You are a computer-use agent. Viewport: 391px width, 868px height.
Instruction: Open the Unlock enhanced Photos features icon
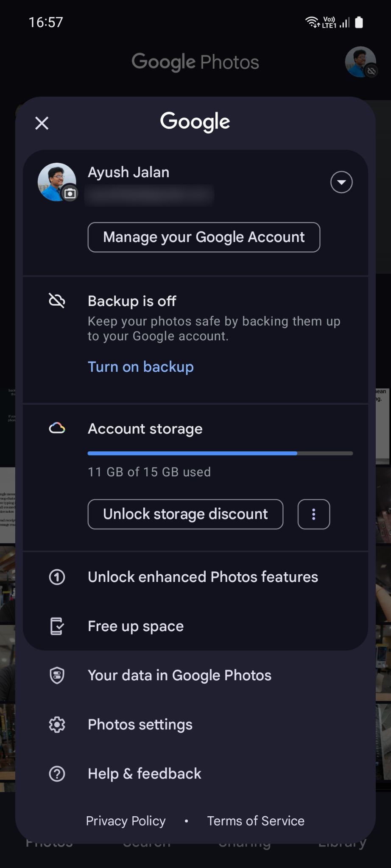56,576
